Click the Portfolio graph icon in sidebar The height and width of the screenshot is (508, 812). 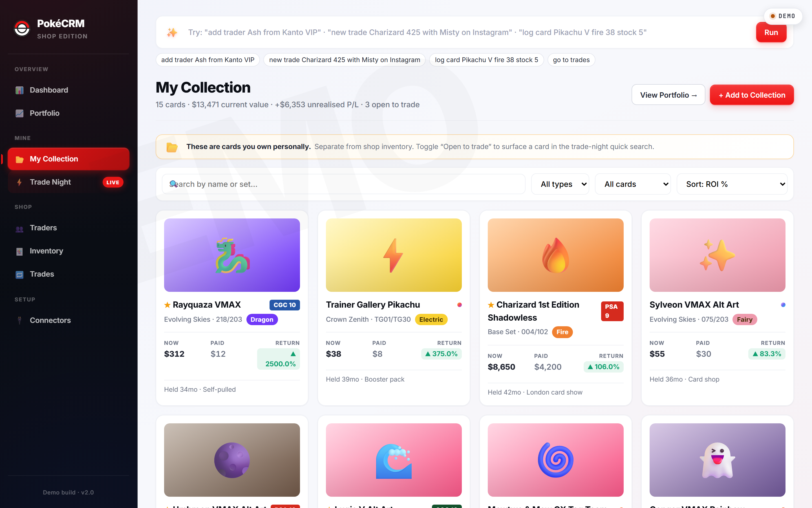pos(19,113)
